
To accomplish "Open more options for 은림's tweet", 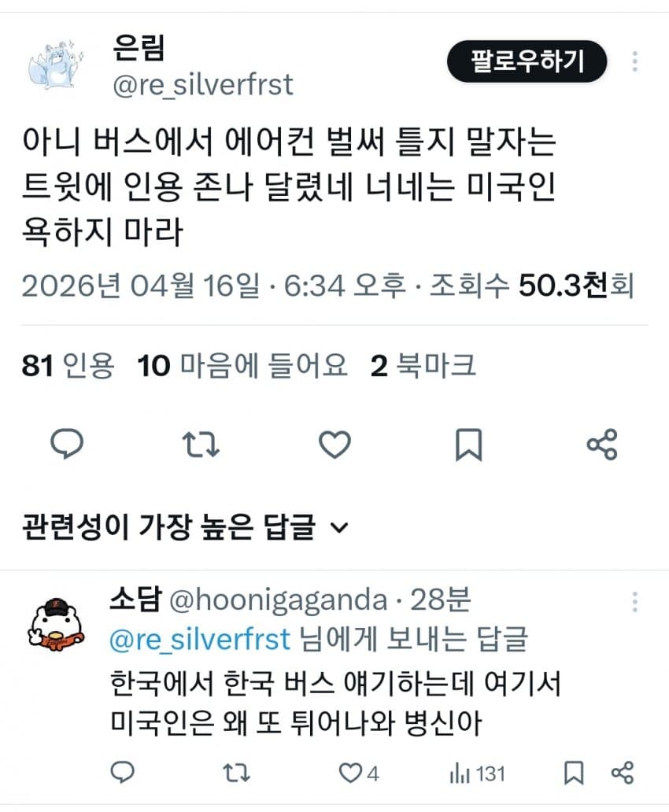I will click(x=635, y=61).
